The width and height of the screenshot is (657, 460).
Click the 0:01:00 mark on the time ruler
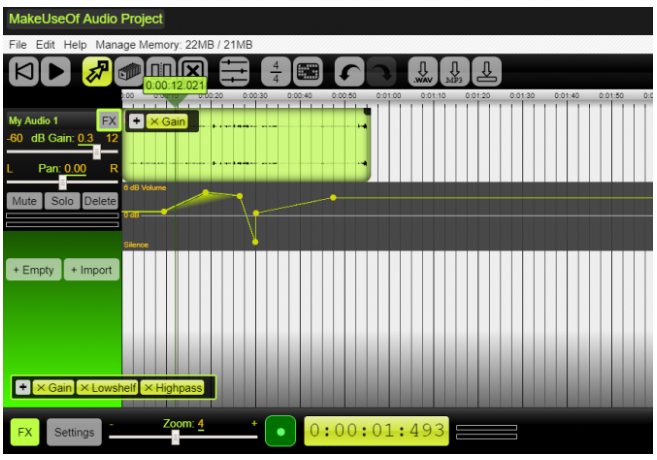tap(388, 96)
